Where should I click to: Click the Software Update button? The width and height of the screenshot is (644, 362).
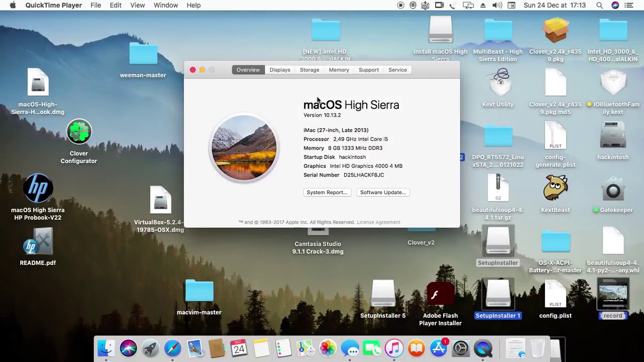383,192
